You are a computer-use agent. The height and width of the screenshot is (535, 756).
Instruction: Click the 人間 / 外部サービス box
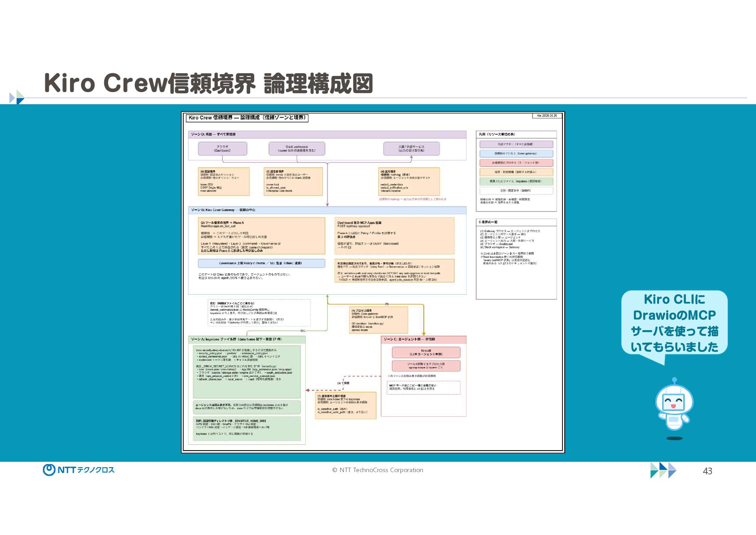coord(411,149)
